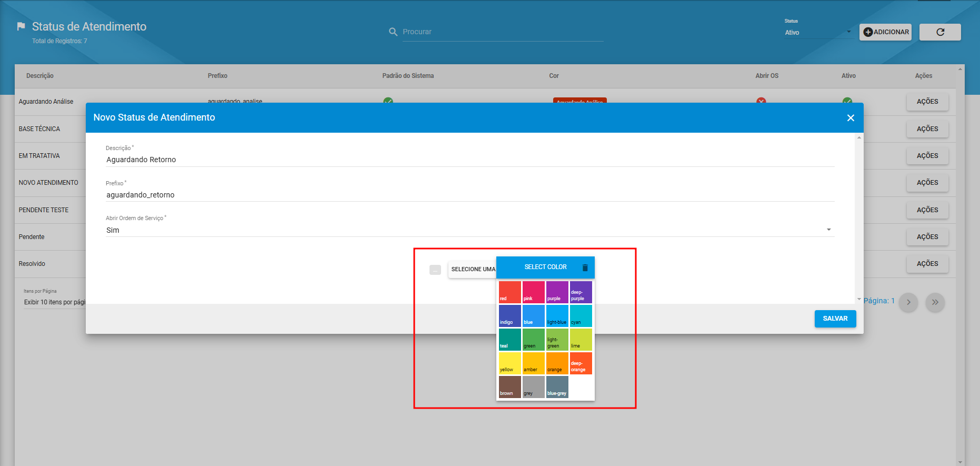980x466 pixels.
Task: Pick the blue color swatch
Action: click(534, 316)
